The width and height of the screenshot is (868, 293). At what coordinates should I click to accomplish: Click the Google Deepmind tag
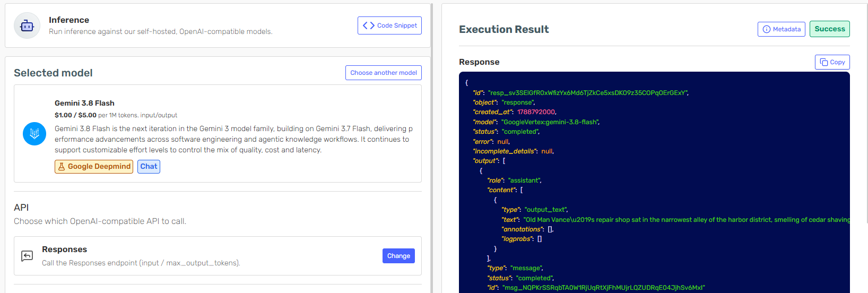pyautogui.click(x=94, y=167)
